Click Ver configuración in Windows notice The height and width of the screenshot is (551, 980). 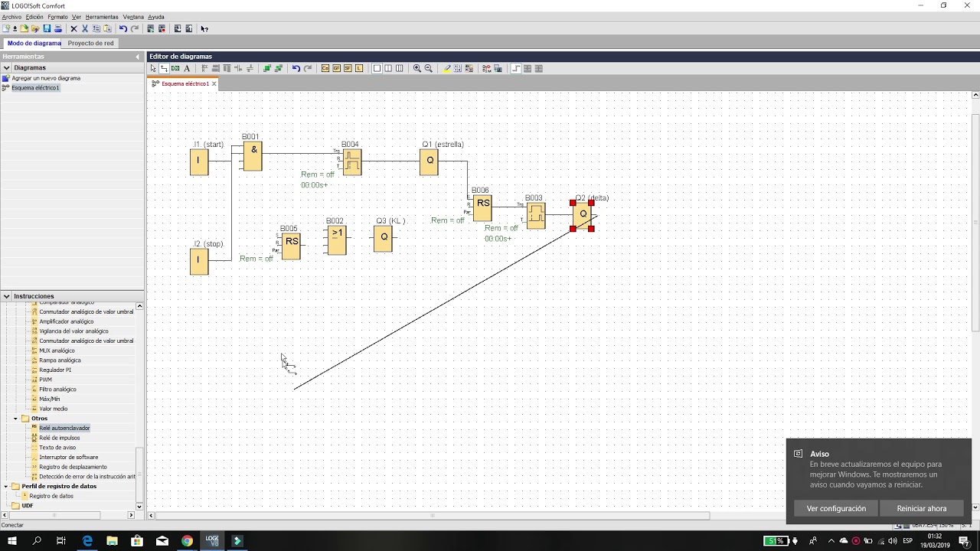pyautogui.click(x=836, y=508)
